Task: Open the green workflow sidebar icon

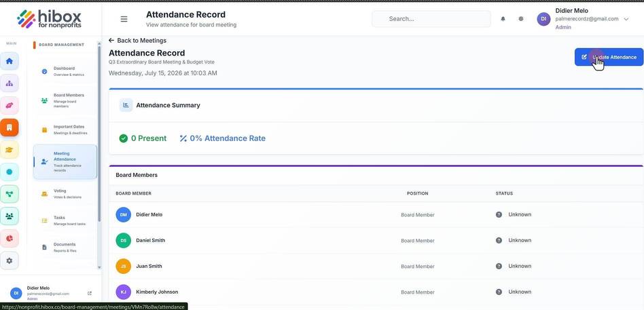Action: pos(10,194)
